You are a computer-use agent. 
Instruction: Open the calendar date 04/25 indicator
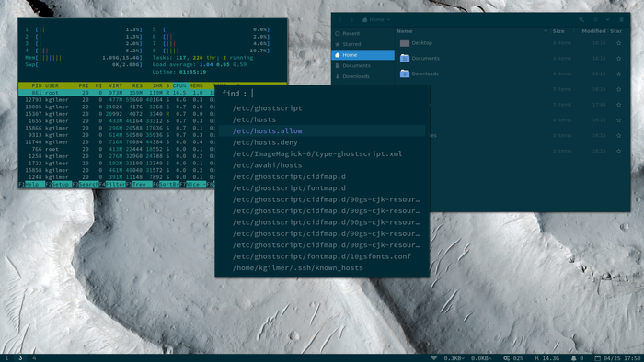point(617,358)
